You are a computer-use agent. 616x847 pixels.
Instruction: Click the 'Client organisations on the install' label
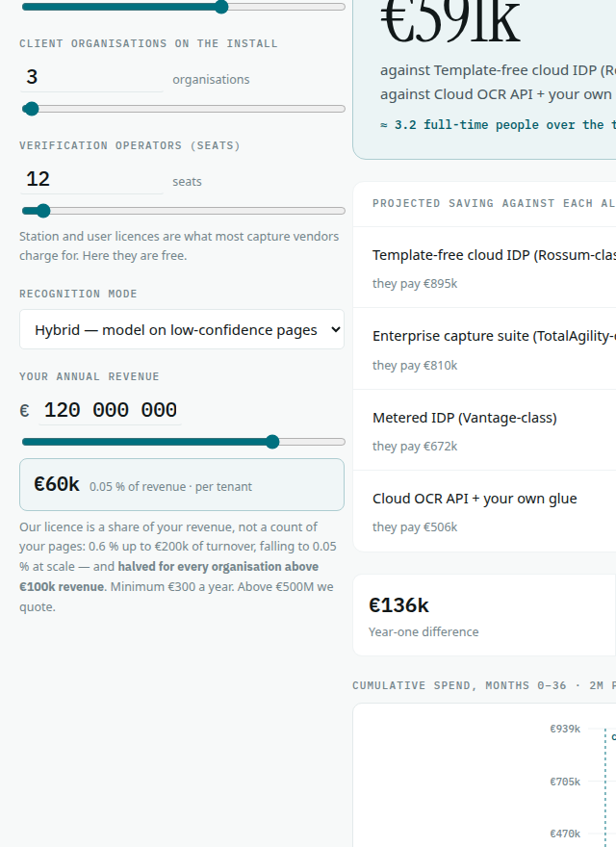tap(148, 43)
